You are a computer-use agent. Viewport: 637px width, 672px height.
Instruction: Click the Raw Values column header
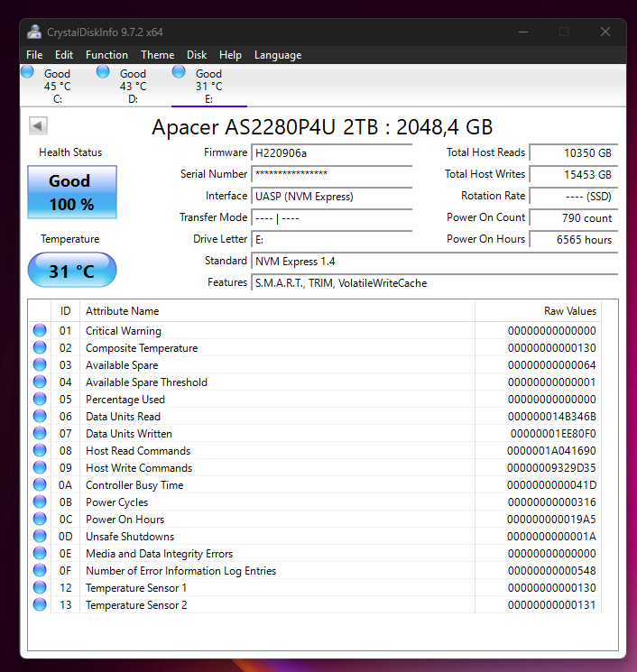click(538, 310)
